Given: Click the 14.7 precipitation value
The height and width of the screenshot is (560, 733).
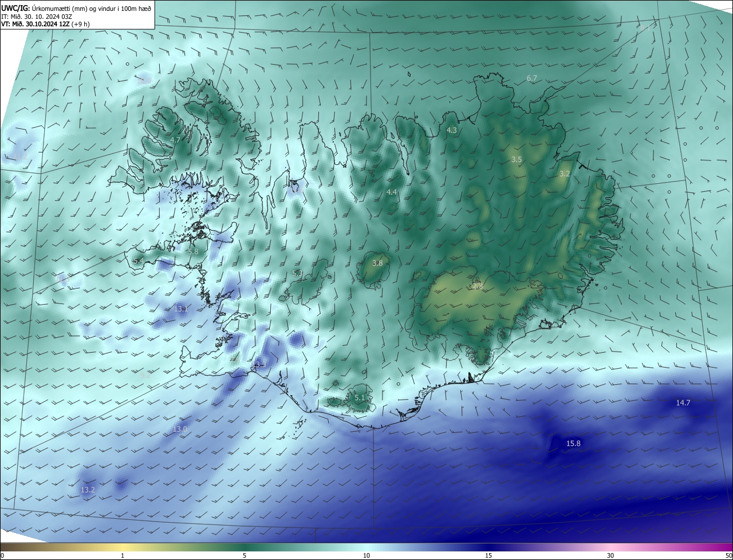Looking at the screenshot, I should click(683, 403).
